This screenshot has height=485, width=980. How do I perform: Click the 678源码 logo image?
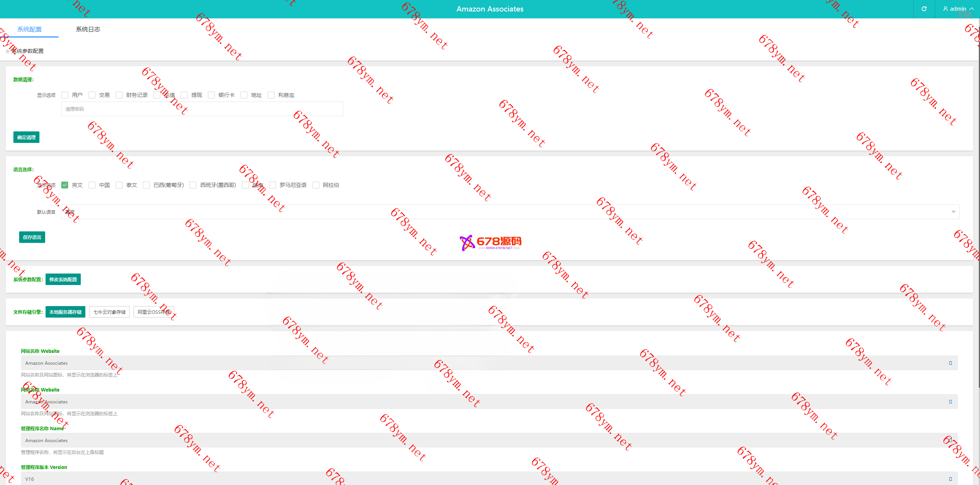coord(490,242)
